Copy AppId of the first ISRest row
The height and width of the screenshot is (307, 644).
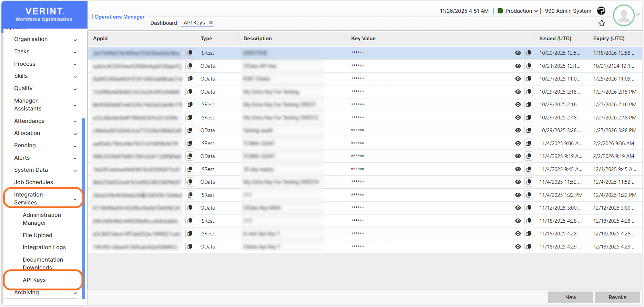190,53
